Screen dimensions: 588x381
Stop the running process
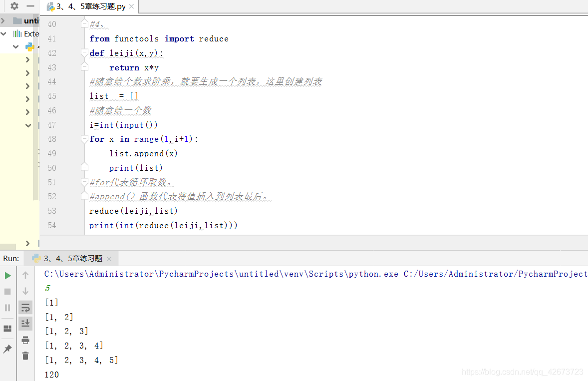click(7, 291)
